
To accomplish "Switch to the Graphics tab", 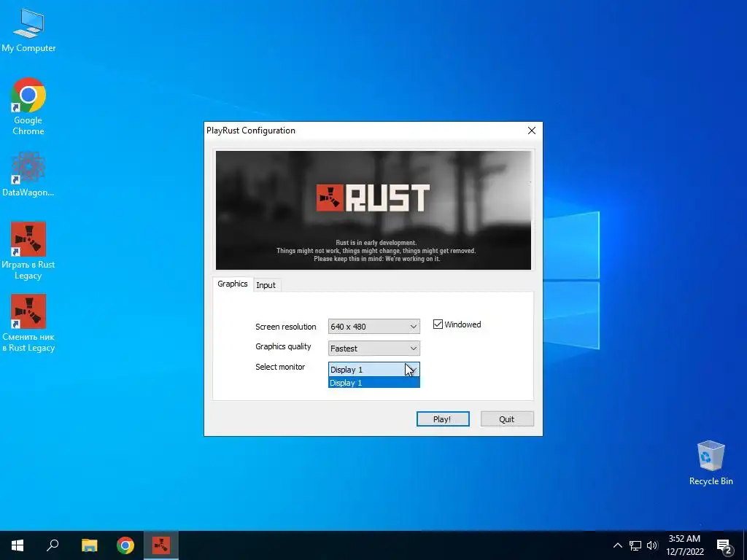I will 233,284.
